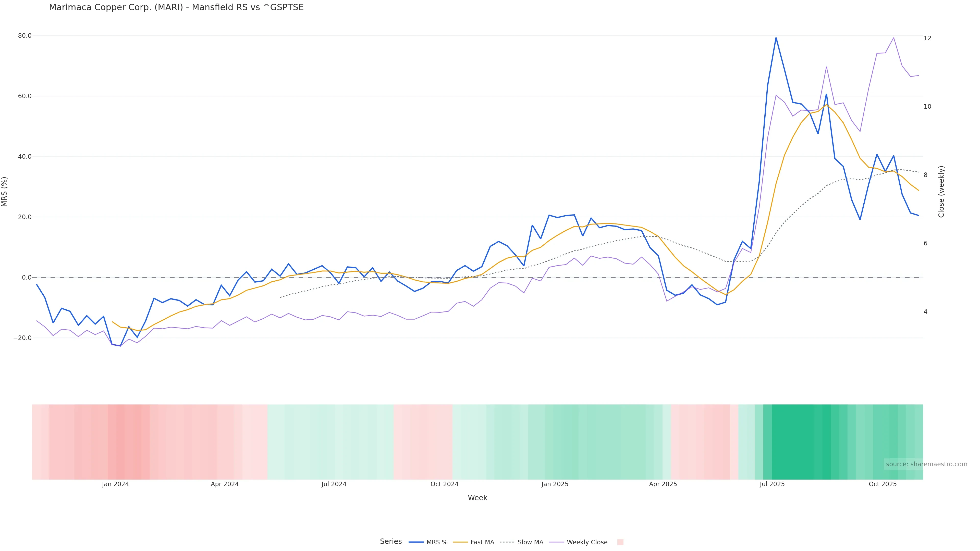Click the Close (weekly) right axis title

point(941,192)
